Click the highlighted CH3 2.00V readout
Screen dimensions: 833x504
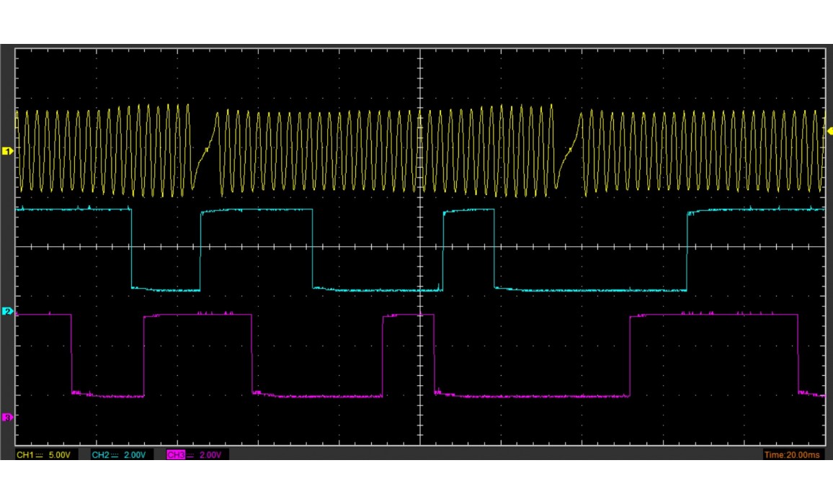coord(197,455)
